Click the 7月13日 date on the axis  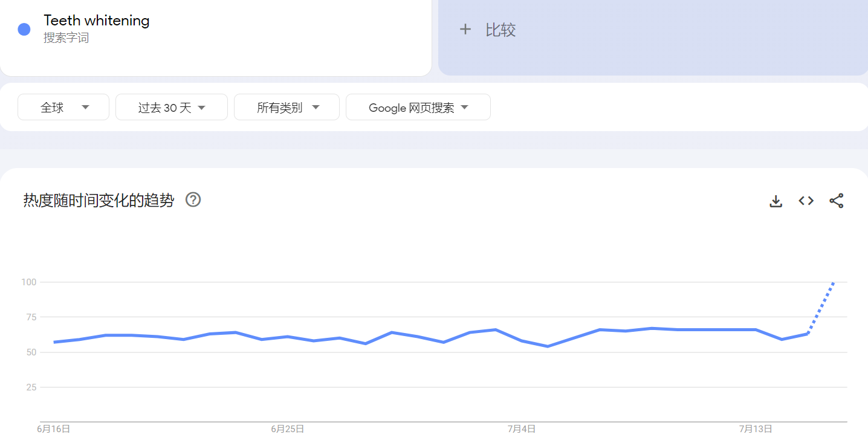[756, 429]
